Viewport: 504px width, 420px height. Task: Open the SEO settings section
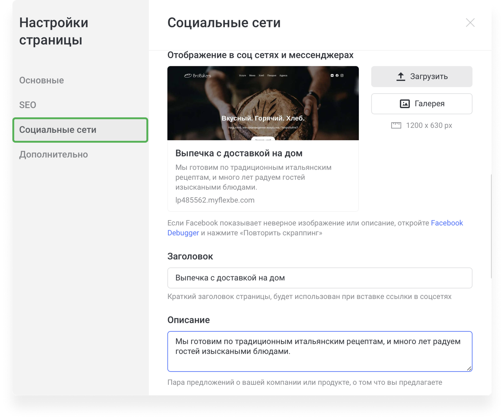27,105
